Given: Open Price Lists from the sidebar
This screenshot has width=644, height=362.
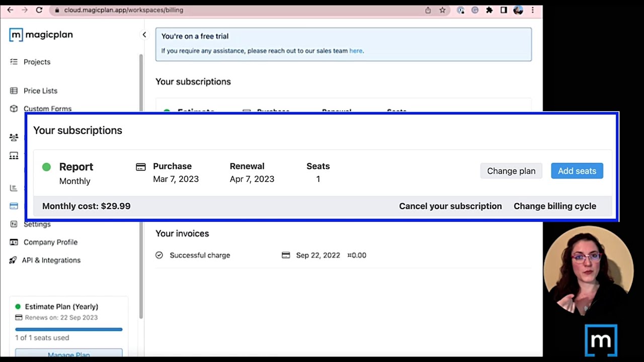Looking at the screenshot, I should click(x=40, y=91).
